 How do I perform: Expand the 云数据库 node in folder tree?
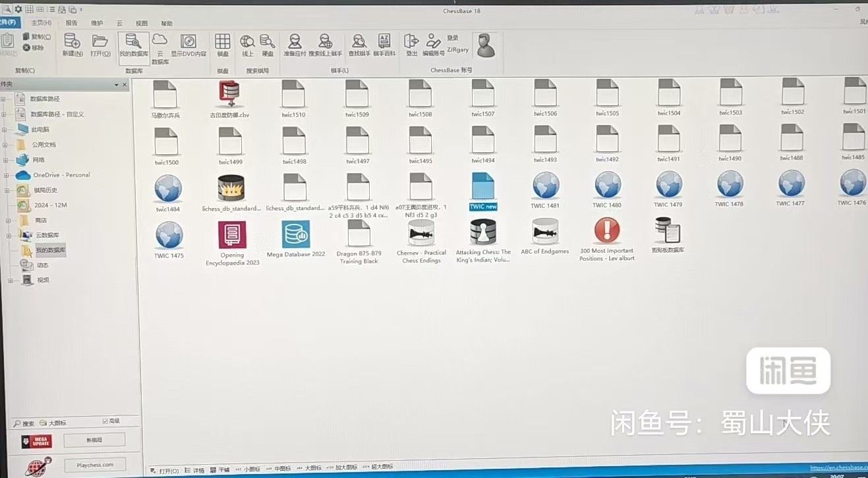(10, 235)
